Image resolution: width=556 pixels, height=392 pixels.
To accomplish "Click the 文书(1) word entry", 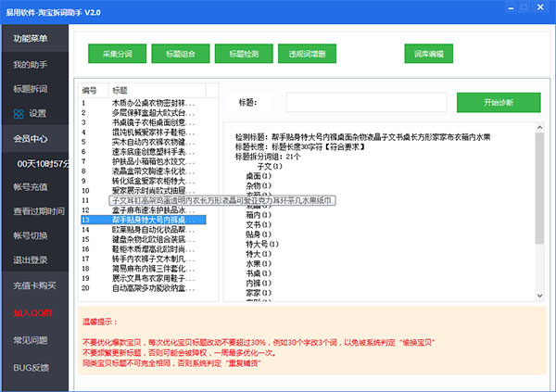I will click(x=259, y=224).
